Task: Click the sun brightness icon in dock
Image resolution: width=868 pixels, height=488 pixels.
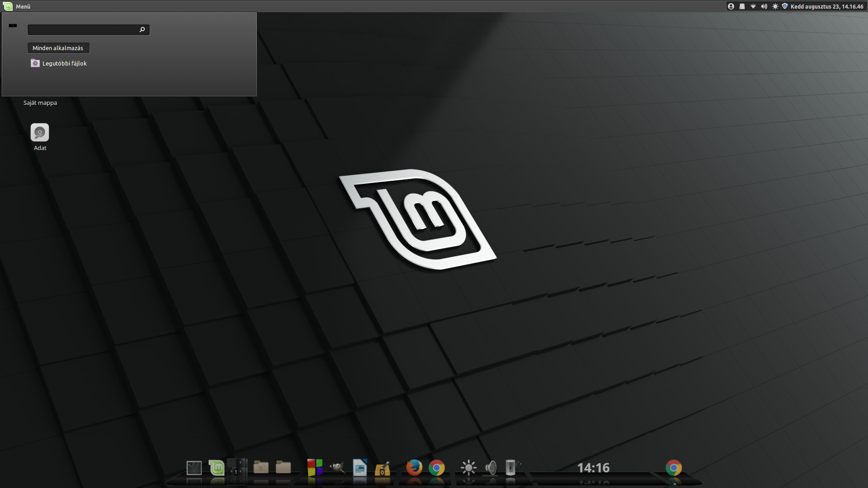Action: click(x=468, y=468)
